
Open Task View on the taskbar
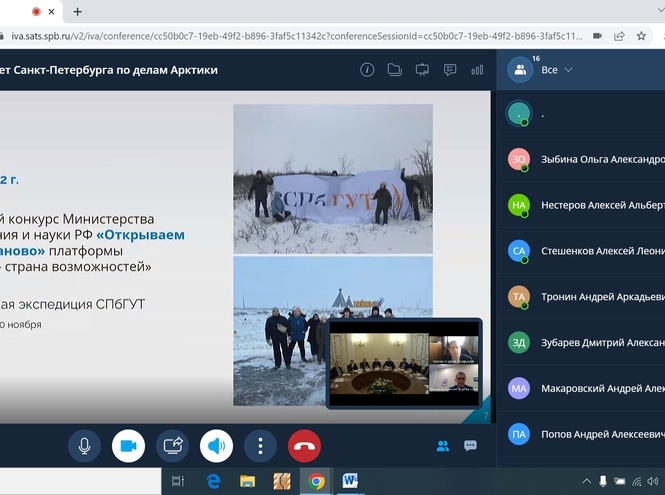(178, 481)
